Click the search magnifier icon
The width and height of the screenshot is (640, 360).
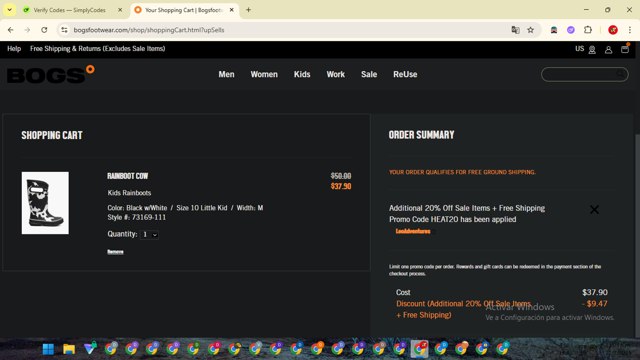coord(620,74)
